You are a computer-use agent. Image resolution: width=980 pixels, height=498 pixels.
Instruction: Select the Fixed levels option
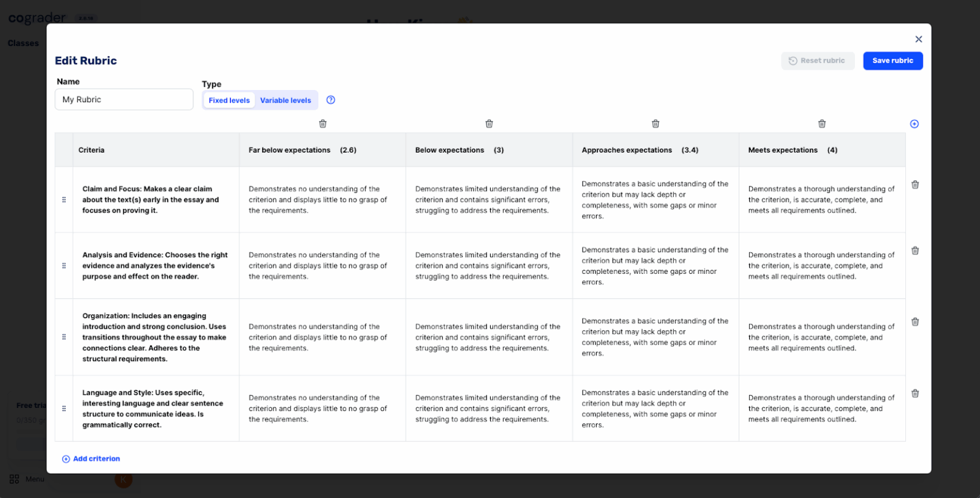[228, 100]
